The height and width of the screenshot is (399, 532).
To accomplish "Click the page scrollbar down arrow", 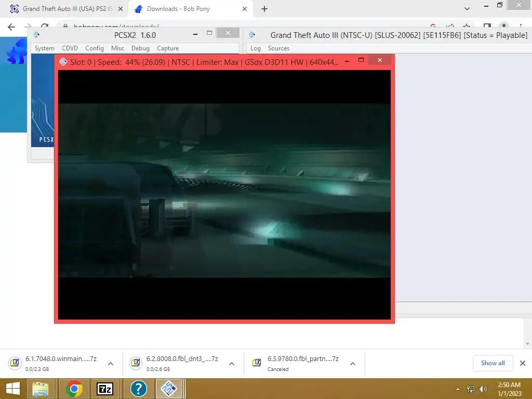I will click(528, 344).
